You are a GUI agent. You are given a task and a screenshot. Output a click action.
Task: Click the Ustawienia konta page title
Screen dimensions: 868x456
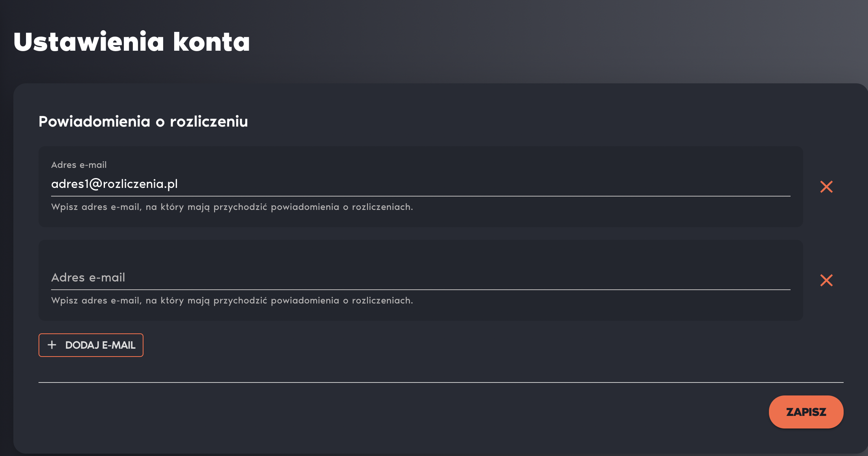(x=132, y=42)
